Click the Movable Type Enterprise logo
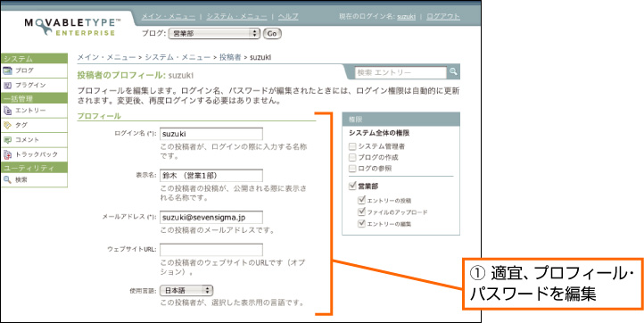The width and height of the screenshot is (644, 323). coord(73,27)
